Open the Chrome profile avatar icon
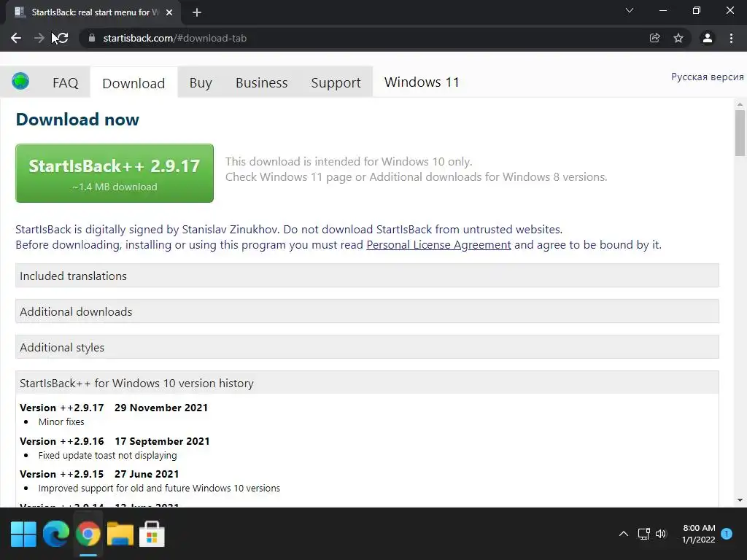This screenshot has width=747, height=560. [708, 38]
